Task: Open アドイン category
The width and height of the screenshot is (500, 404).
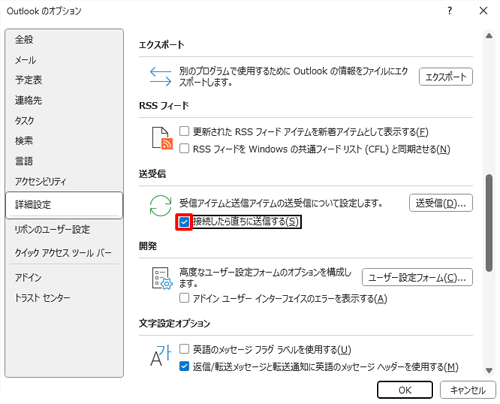Action: 64,277
